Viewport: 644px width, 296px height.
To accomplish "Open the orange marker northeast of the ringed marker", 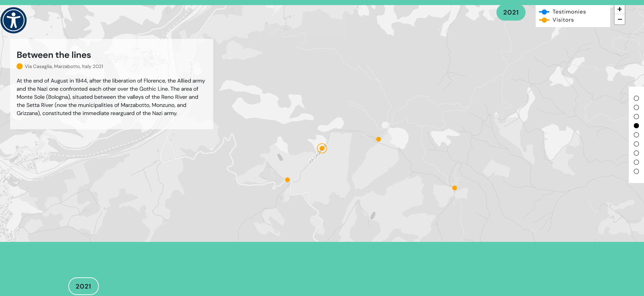I will click(x=378, y=139).
